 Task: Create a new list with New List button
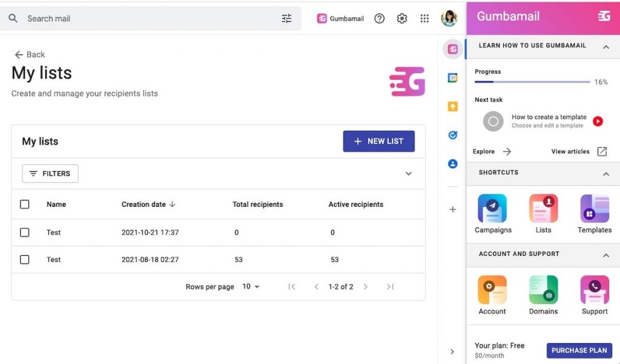378,141
